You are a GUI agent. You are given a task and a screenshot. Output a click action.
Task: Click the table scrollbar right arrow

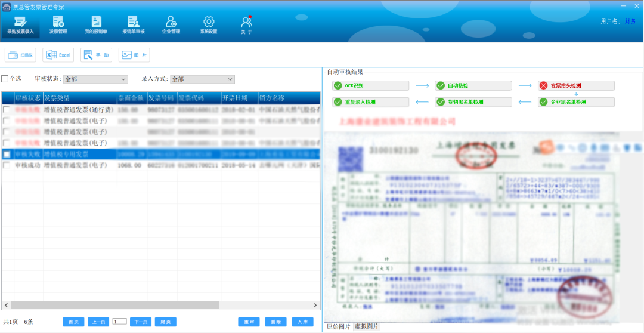(x=315, y=306)
